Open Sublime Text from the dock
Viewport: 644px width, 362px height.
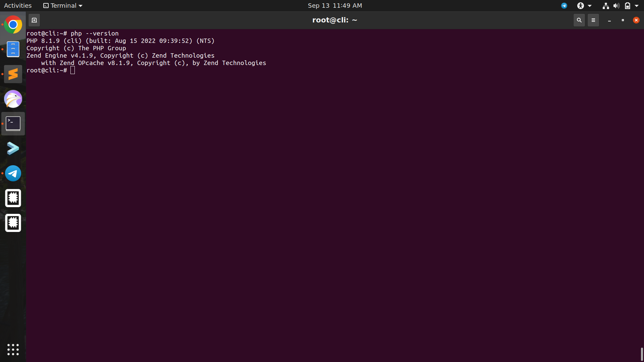pyautogui.click(x=13, y=74)
